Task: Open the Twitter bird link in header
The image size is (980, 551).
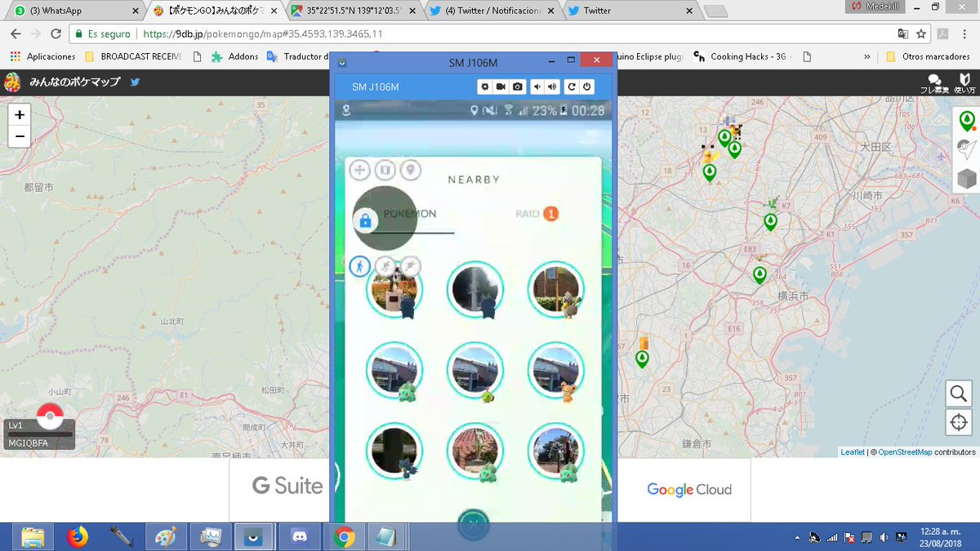Action: coord(135,82)
